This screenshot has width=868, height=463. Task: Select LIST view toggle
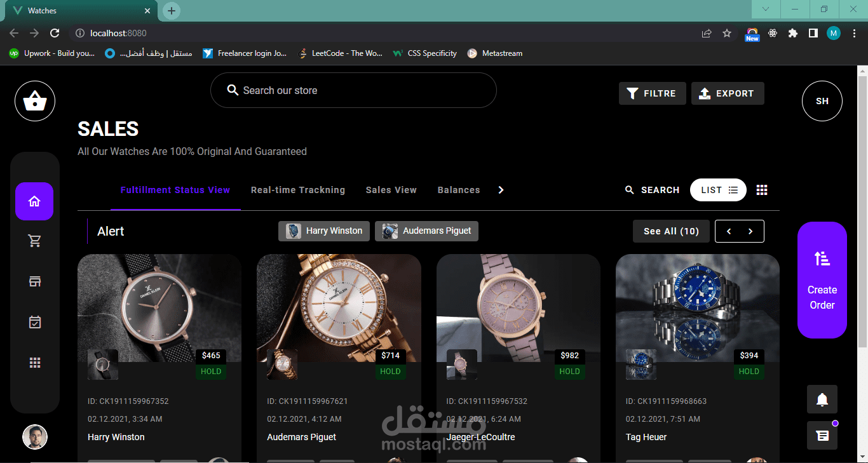718,190
